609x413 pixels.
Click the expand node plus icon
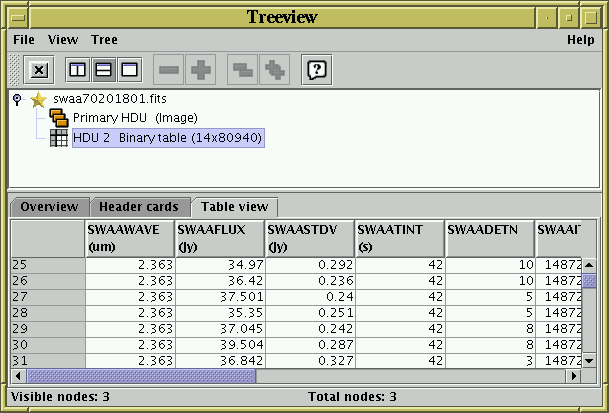[202, 70]
